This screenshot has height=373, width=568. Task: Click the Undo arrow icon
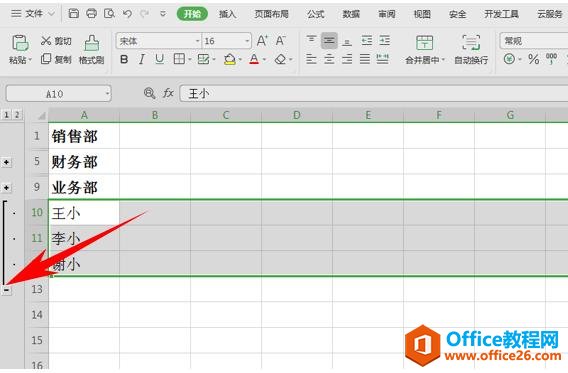[127, 14]
